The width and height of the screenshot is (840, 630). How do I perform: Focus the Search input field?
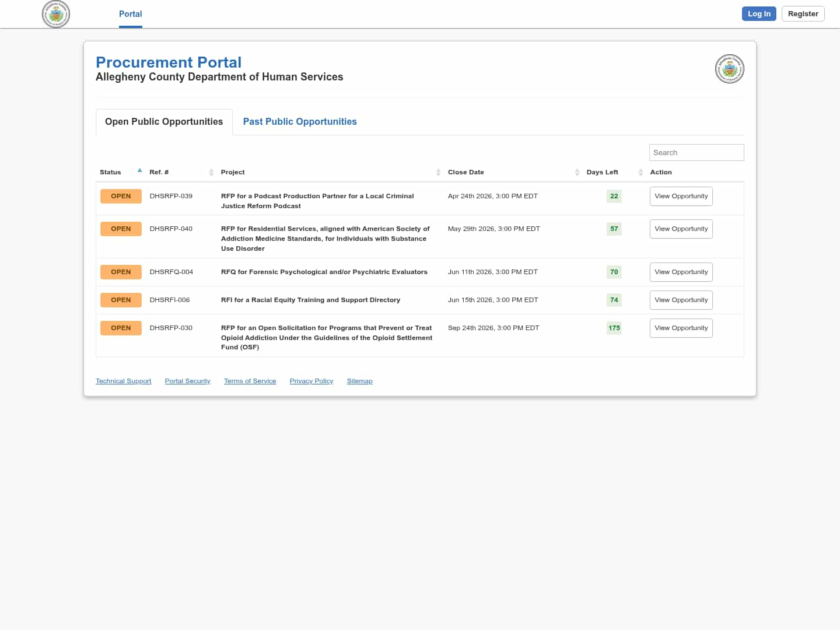coord(696,152)
